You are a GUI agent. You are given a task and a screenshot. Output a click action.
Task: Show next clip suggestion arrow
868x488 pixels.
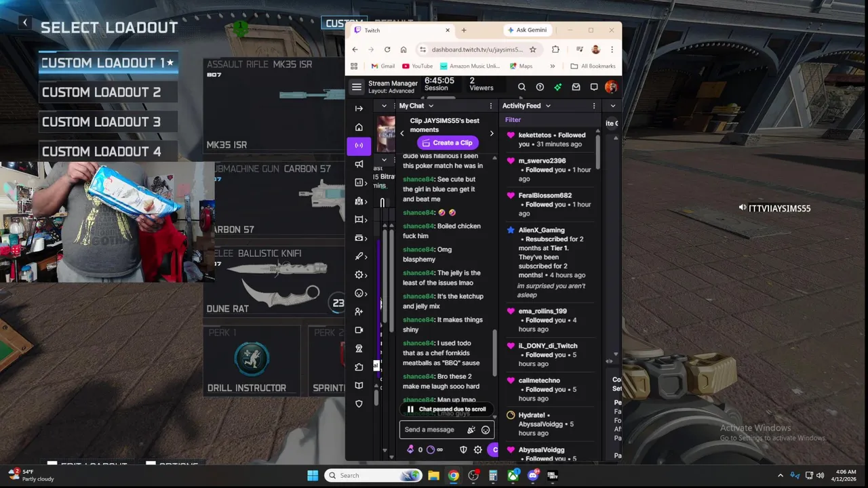pyautogui.click(x=492, y=134)
